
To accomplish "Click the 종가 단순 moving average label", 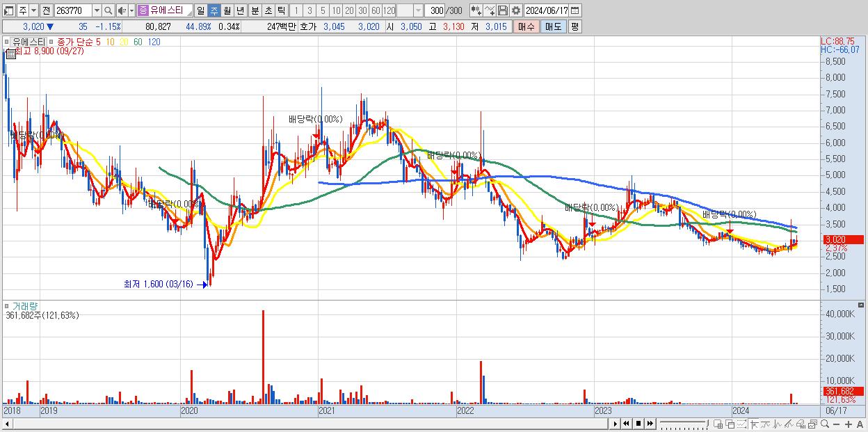I will pos(75,42).
